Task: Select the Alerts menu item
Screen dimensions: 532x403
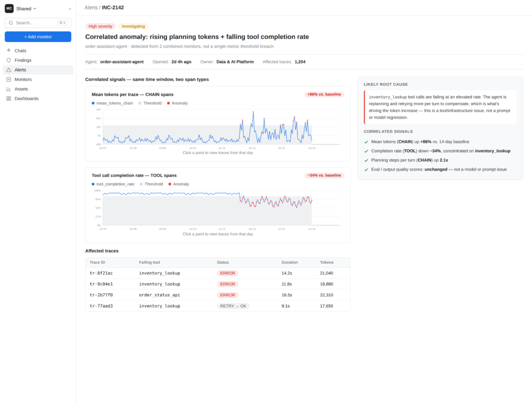Action: [38, 70]
